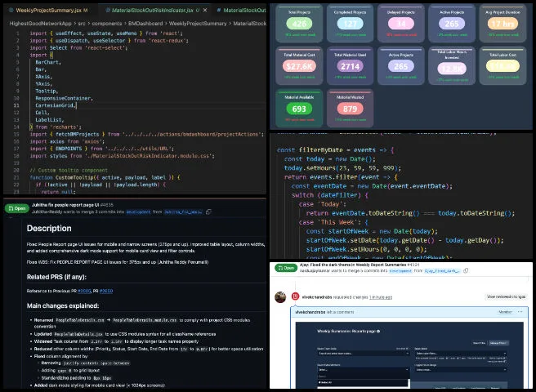
Task: Click the Member label on the review comment
Action: coord(505,312)
